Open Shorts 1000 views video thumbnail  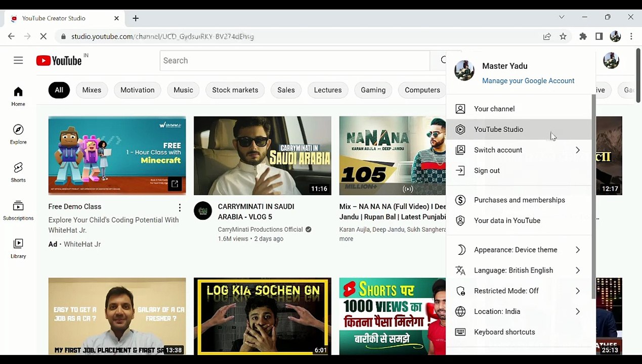(x=393, y=316)
